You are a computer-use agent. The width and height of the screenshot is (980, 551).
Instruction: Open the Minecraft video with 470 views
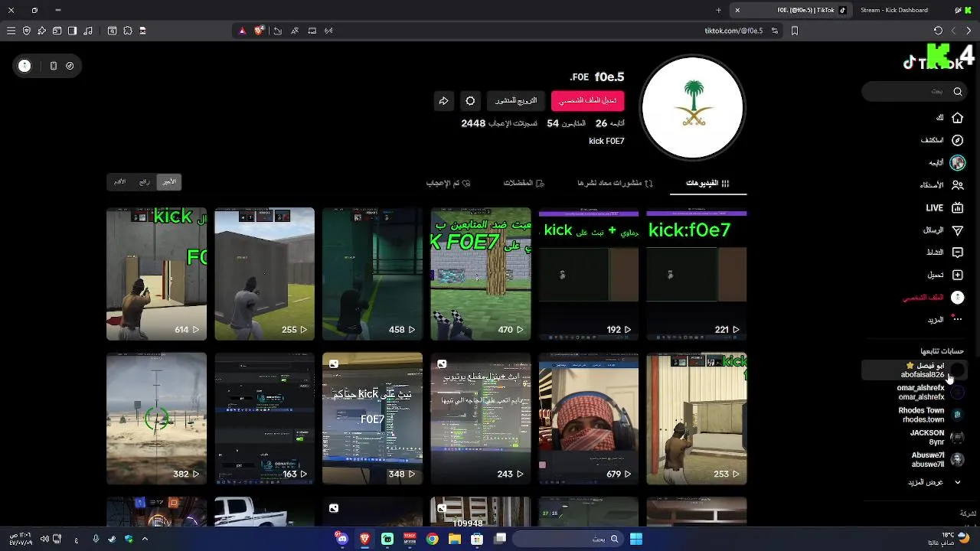coord(480,273)
